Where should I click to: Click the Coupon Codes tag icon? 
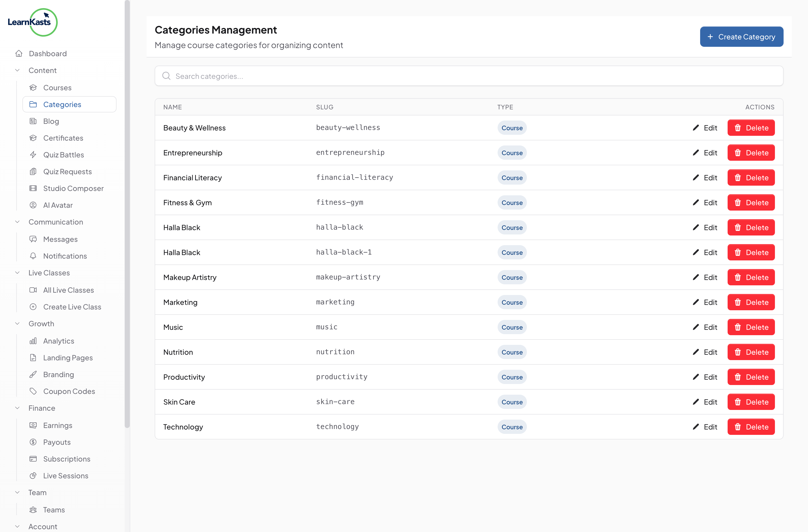33,391
